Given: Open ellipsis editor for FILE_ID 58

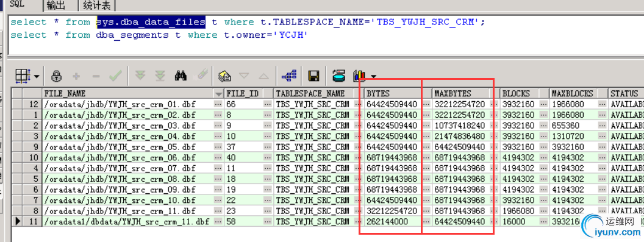Looking at the screenshot, I should click(x=268, y=221).
